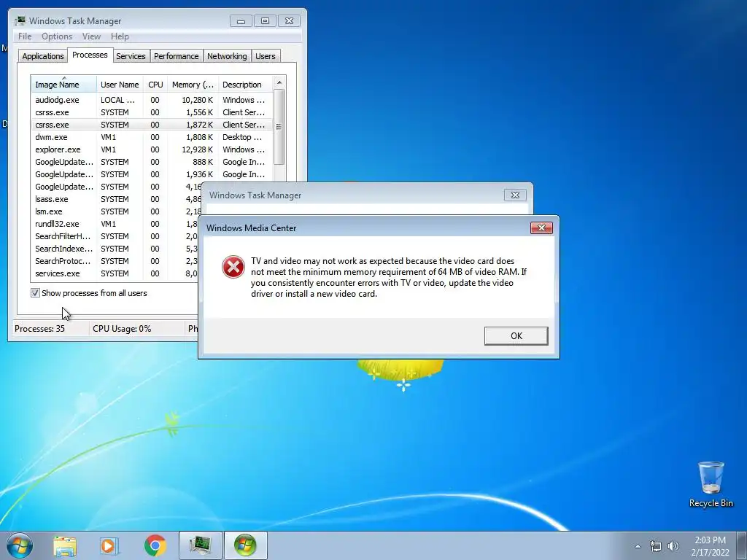Select the SearchProtoc... process row

pos(116,261)
